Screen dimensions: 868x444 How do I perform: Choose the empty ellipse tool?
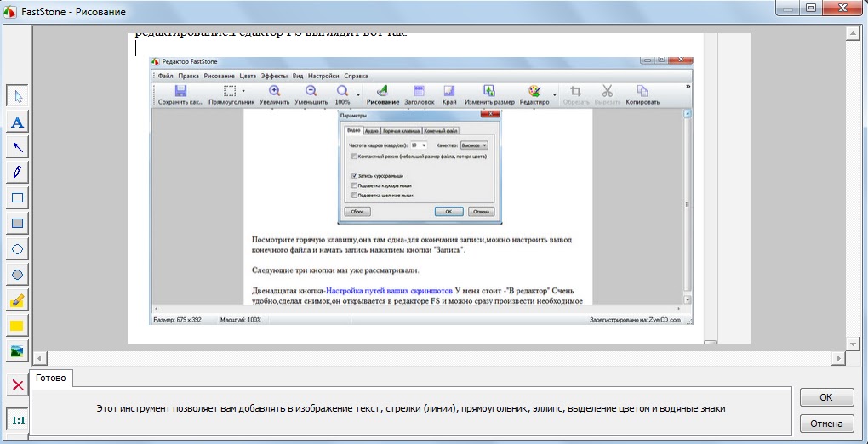point(18,249)
